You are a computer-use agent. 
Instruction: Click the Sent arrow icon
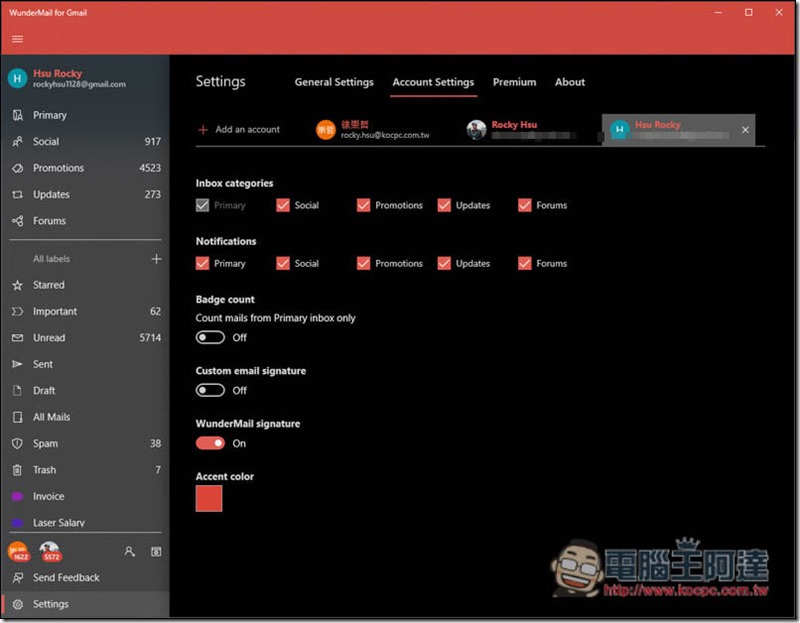pos(17,364)
